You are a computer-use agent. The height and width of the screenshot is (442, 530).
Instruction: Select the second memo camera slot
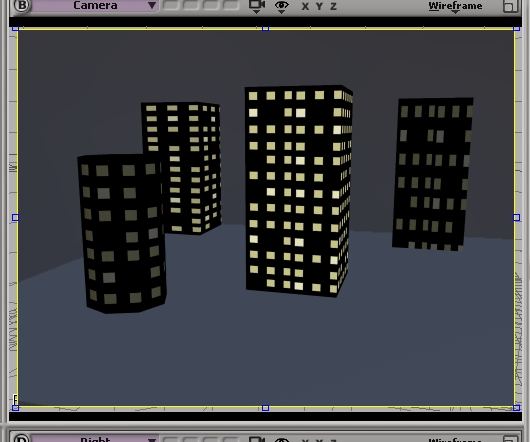point(191,5)
